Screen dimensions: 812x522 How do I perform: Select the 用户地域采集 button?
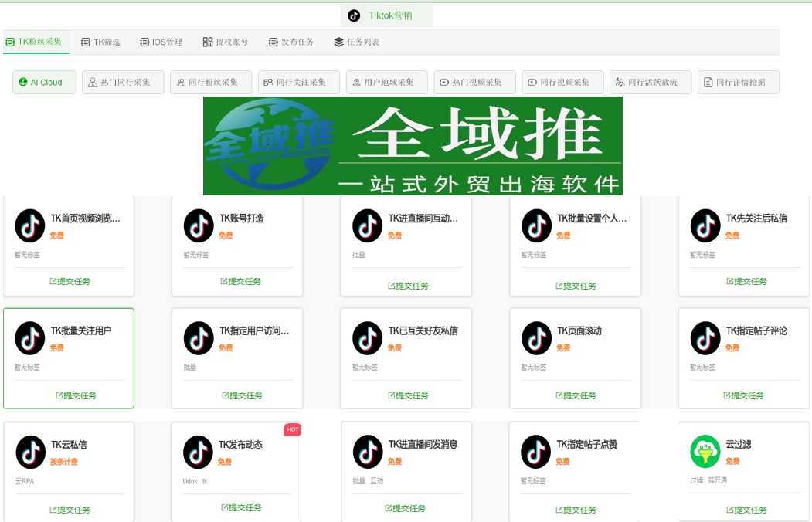tap(387, 83)
